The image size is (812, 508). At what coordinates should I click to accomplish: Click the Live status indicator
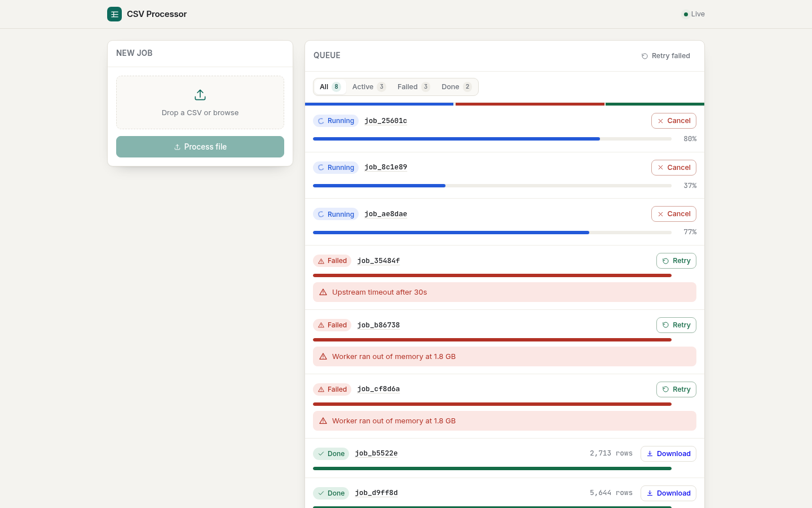tap(694, 14)
